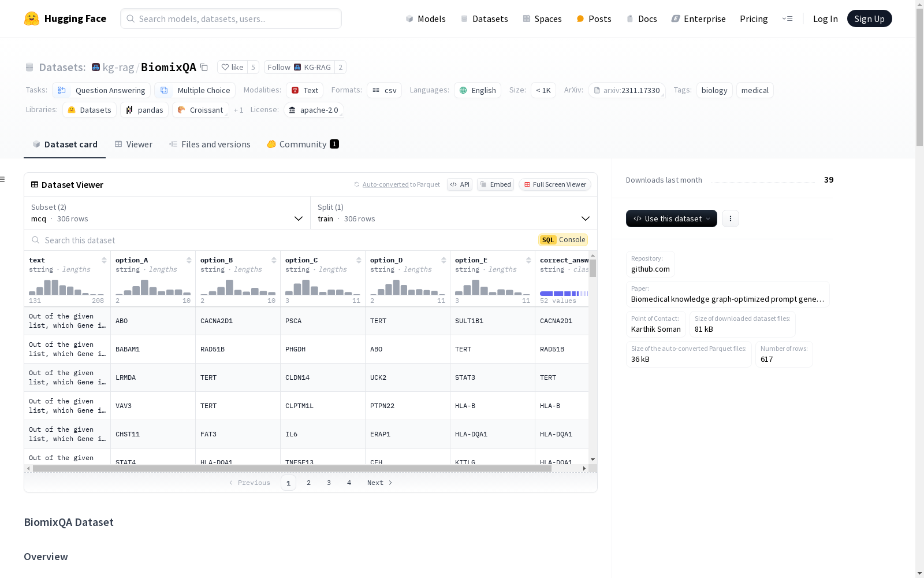
Task: Click the pandas library tag
Action: [x=144, y=110]
